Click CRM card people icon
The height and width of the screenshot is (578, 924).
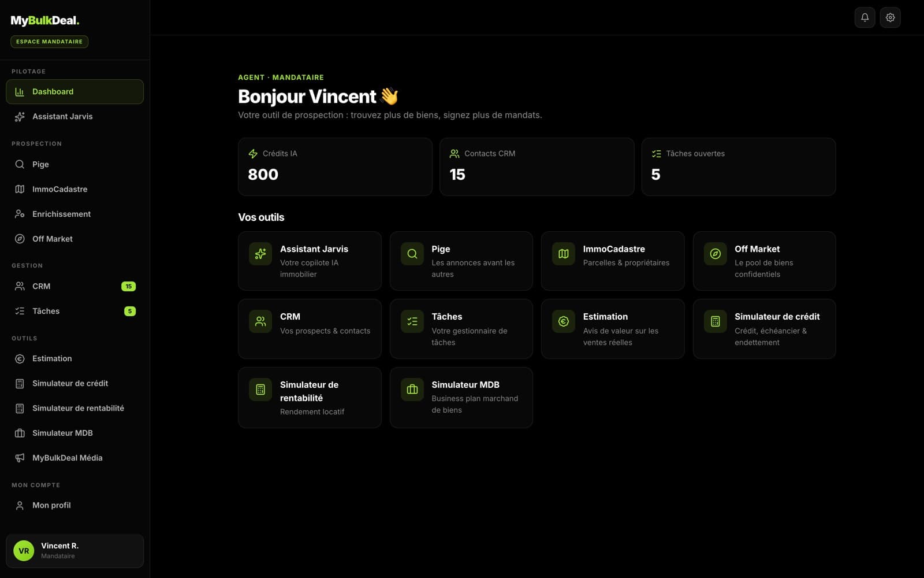tap(260, 321)
